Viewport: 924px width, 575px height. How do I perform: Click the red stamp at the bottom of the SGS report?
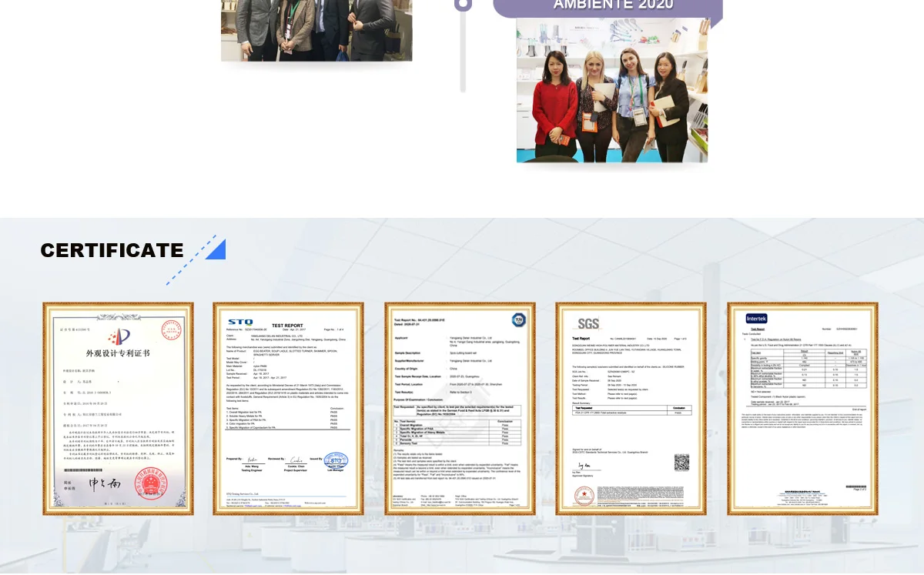point(586,496)
